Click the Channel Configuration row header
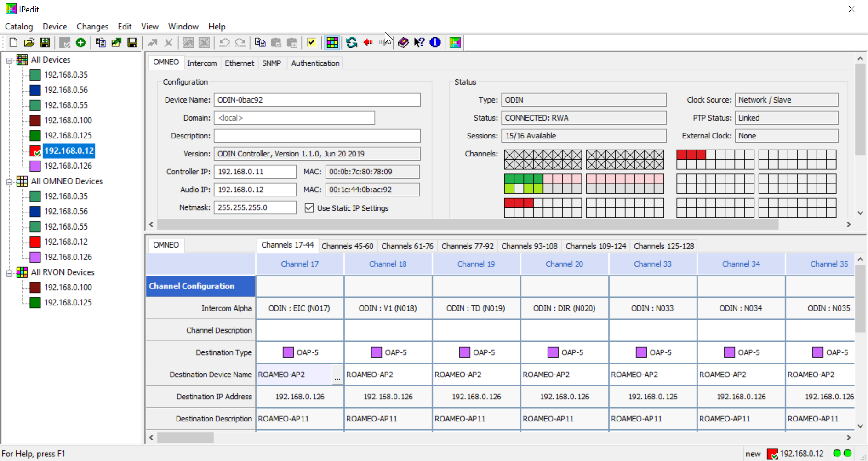Image resolution: width=868 pixels, height=461 pixels. (x=200, y=286)
